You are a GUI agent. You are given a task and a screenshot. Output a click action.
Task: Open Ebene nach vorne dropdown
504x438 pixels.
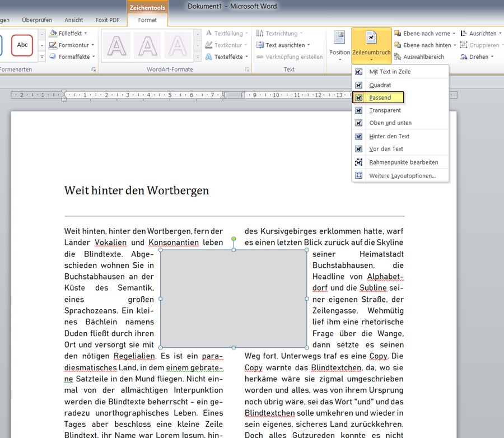(x=454, y=34)
